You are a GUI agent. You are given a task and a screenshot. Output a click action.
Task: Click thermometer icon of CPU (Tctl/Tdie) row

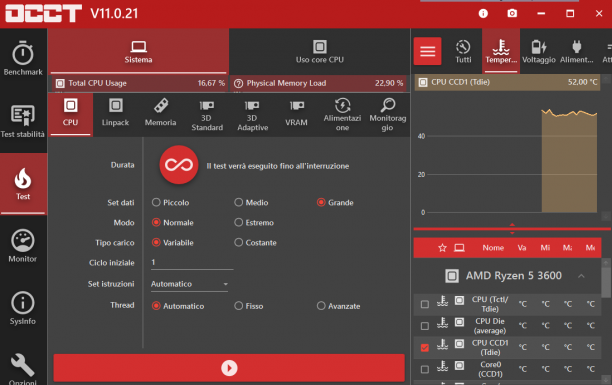pos(442,301)
